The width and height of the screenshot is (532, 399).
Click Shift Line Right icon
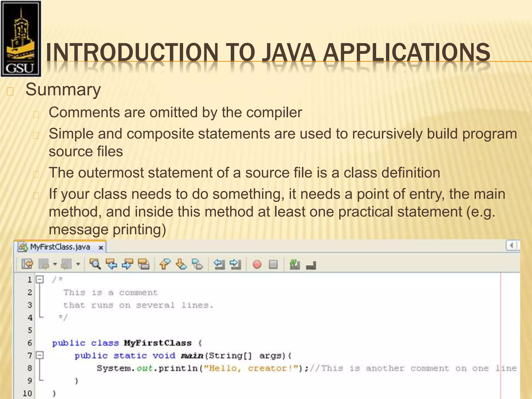236,264
